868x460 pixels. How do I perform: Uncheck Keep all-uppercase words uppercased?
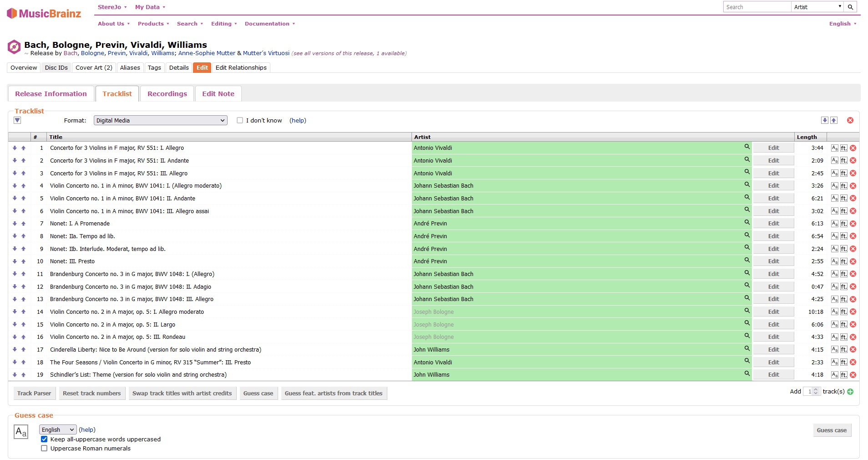tap(44, 440)
